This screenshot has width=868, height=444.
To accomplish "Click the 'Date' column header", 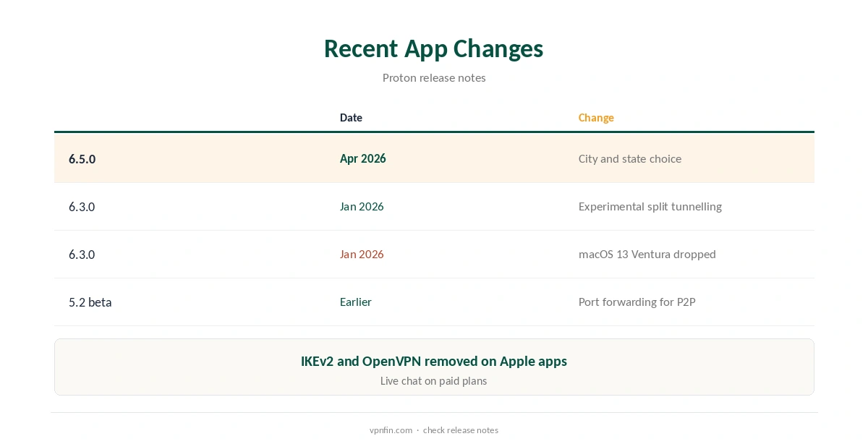I will click(x=351, y=117).
